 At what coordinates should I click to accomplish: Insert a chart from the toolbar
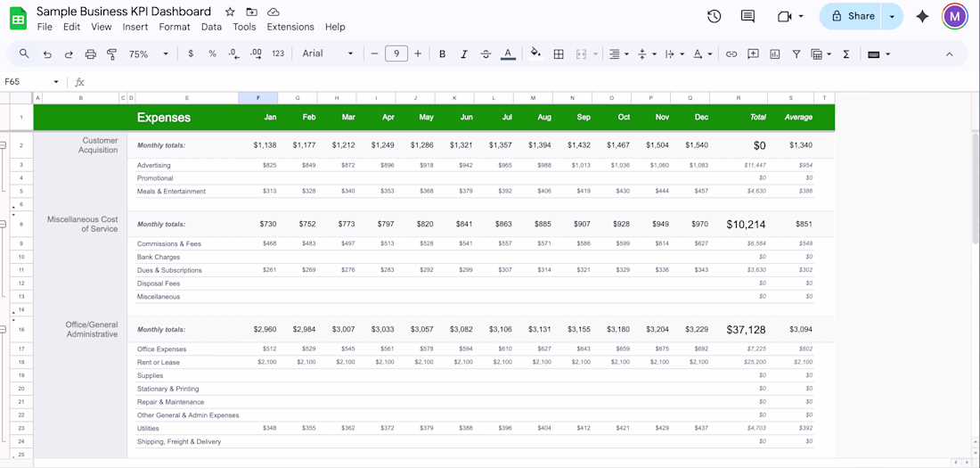[x=774, y=54]
